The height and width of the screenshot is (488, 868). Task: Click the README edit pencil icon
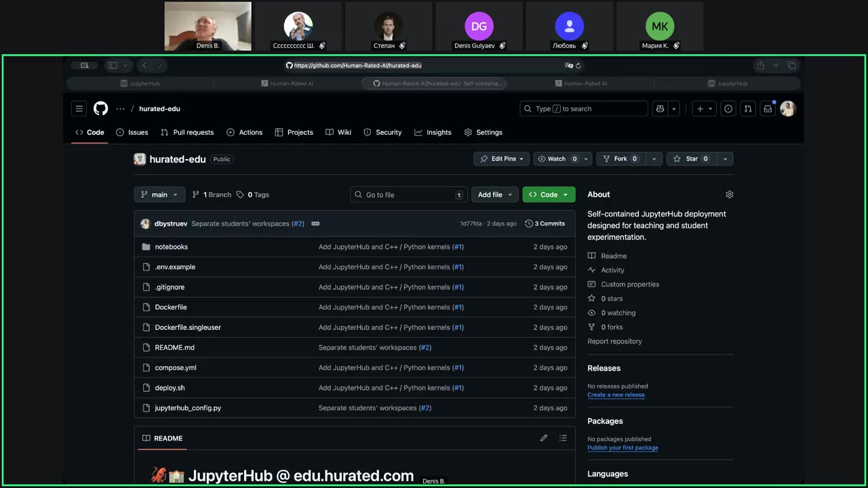coord(543,439)
